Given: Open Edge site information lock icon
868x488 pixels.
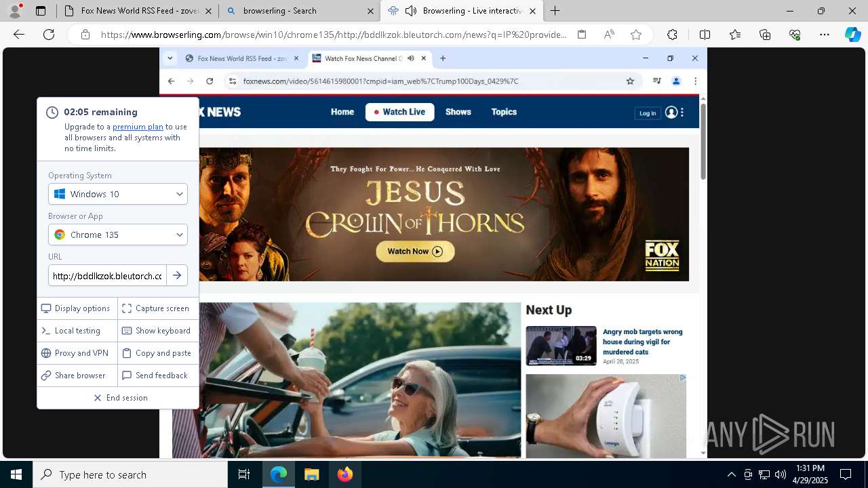Looking at the screenshot, I should tap(85, 35).
